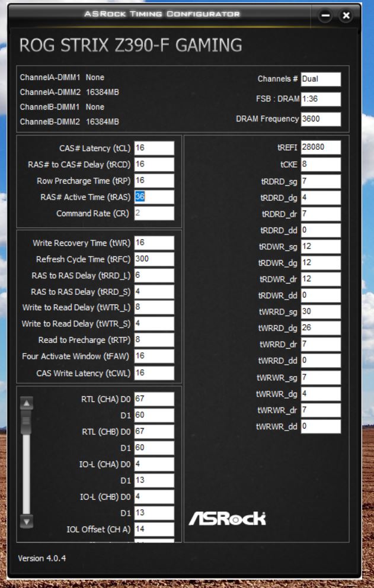Click the tWRWR_dg value field
The image size is (374, 588).
pyautogui.click(x=321, y=394)
